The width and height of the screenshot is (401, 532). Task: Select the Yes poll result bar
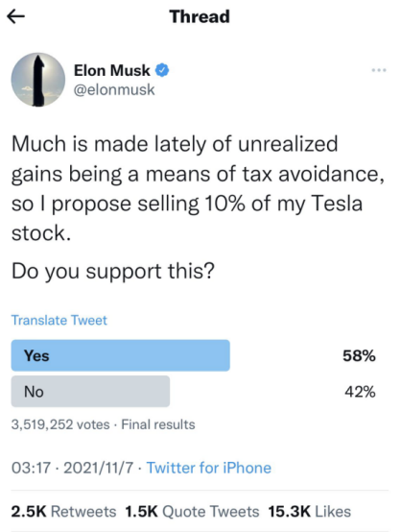[x=121, y=355]
